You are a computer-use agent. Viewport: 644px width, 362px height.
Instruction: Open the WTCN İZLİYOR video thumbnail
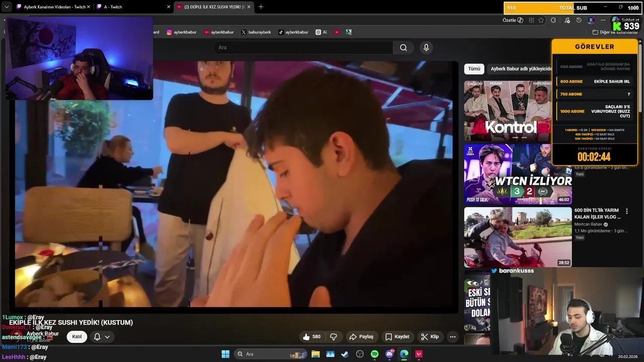click(518, 174)
